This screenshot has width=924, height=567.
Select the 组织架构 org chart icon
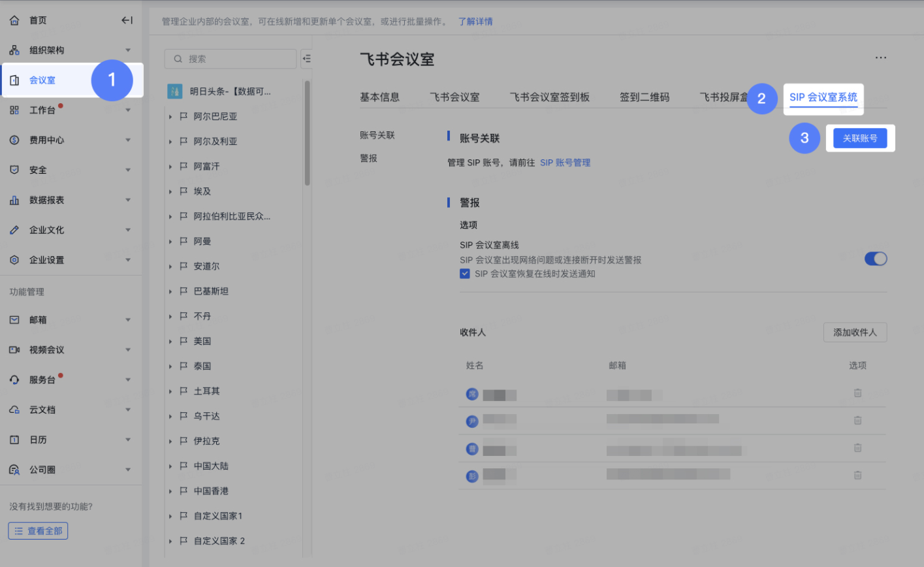coord(14,50)
